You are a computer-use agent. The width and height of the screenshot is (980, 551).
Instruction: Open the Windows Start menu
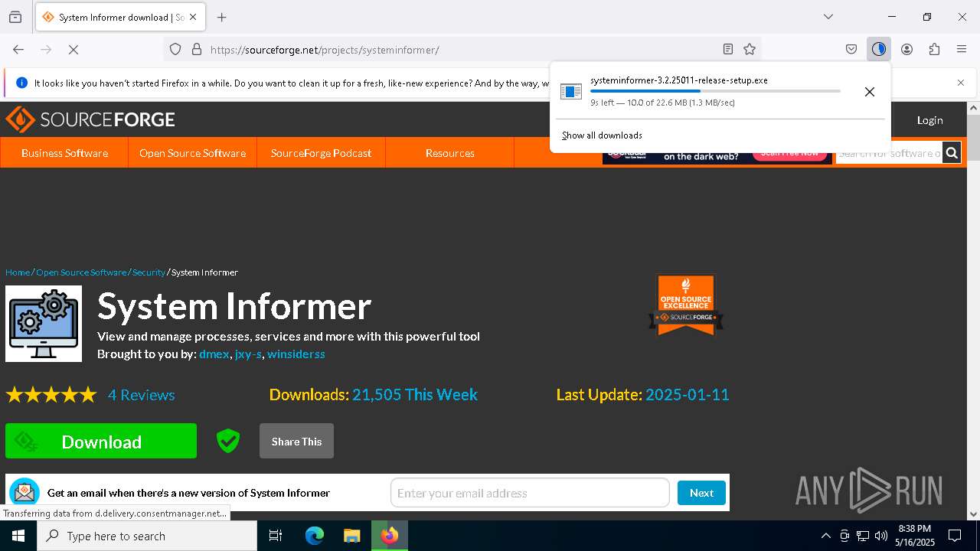(x=18, y=536)
